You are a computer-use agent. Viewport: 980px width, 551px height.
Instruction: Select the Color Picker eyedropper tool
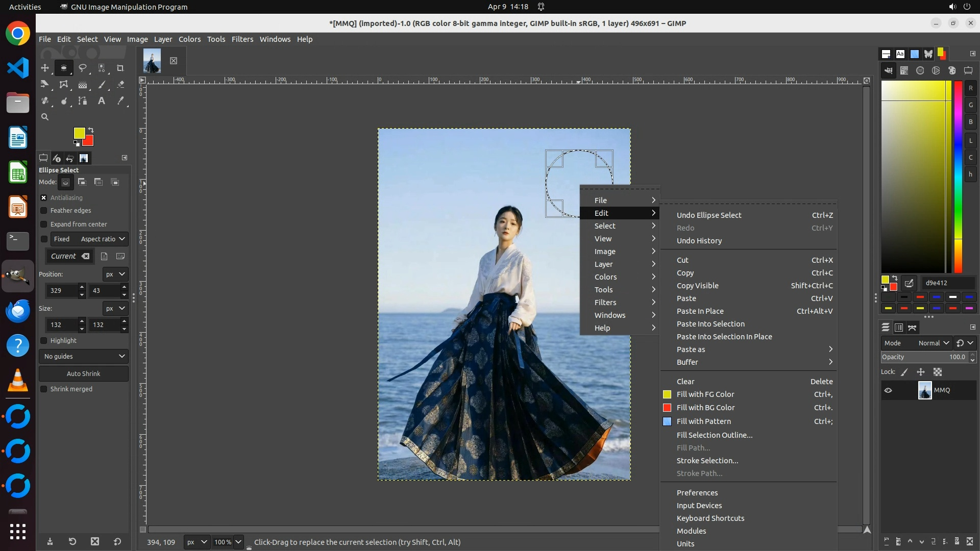120,101
